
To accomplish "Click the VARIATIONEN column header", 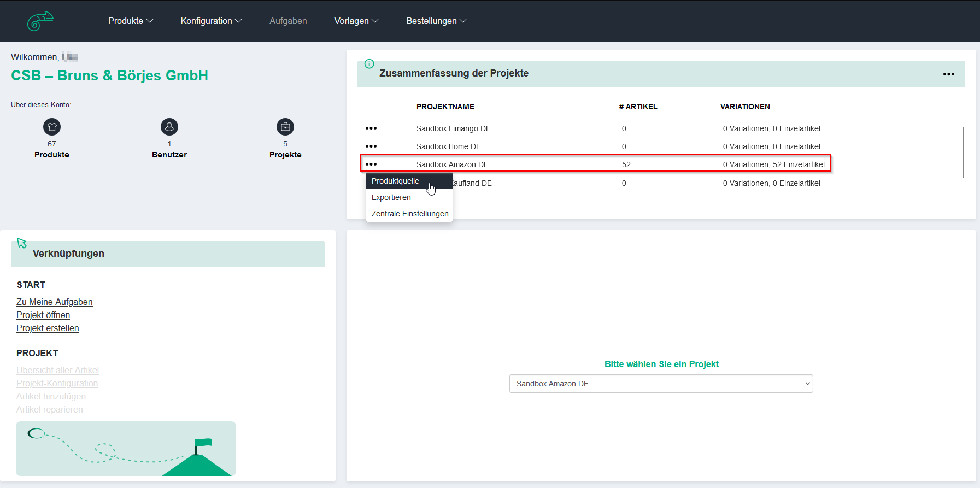I will point(745,107).
